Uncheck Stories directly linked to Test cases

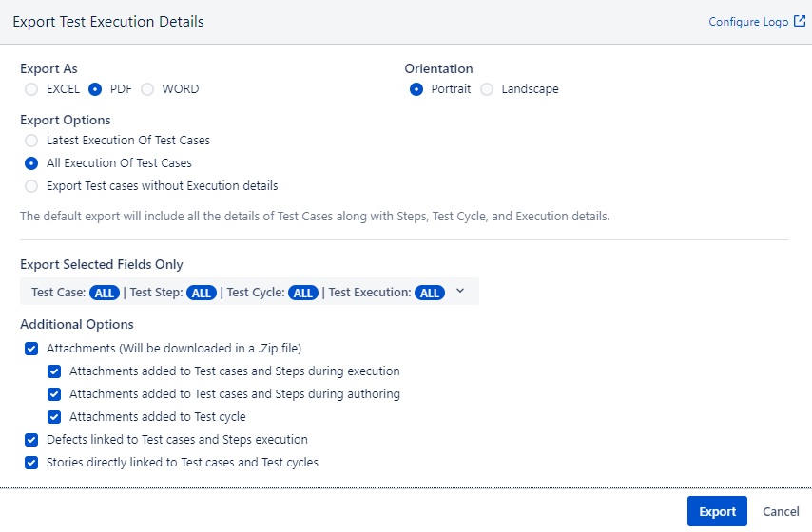point(31,462)
